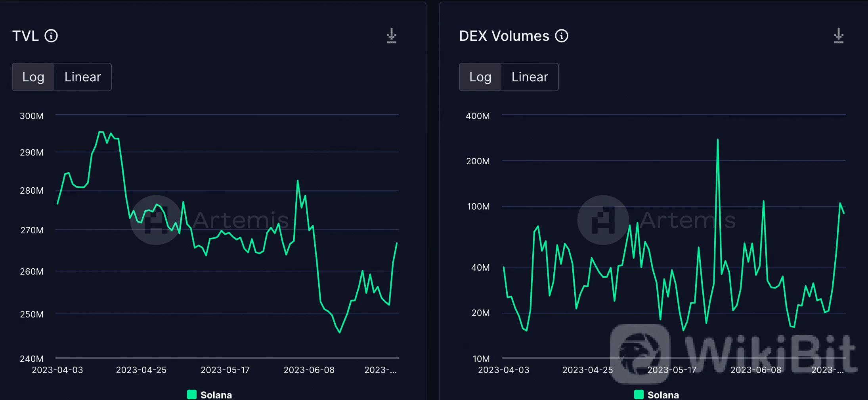Click the WikiBit eagle logo watermark

[x=640, y=352]
